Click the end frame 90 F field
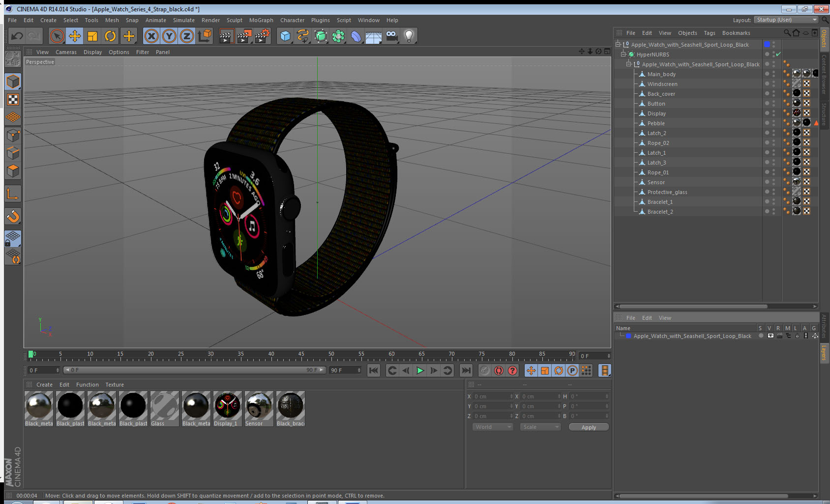Viewport: 830px width, 504px height. point(346,370)
